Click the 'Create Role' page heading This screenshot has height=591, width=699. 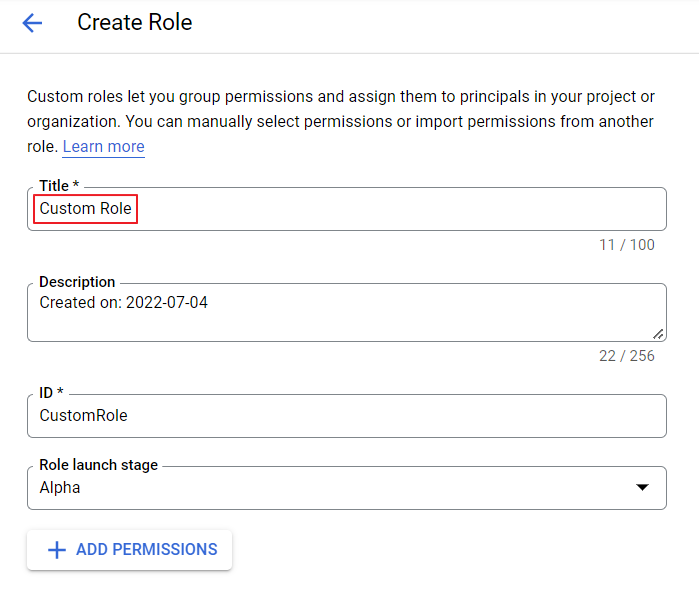(135, 22)
